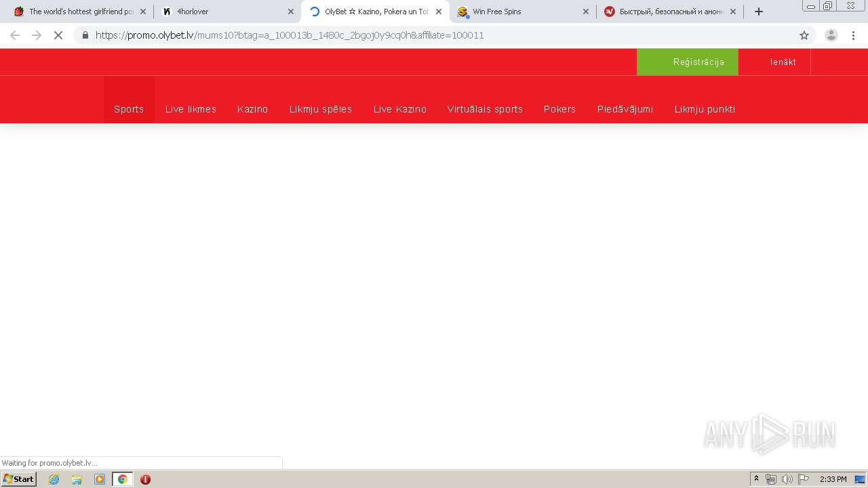Select the Chrome taskbar button

pos(122,479)
